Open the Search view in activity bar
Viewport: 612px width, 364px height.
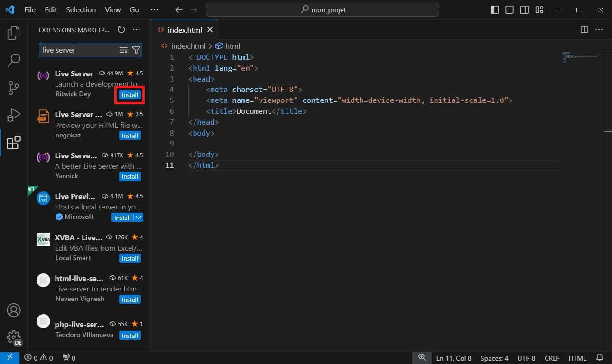click(14, 60)
